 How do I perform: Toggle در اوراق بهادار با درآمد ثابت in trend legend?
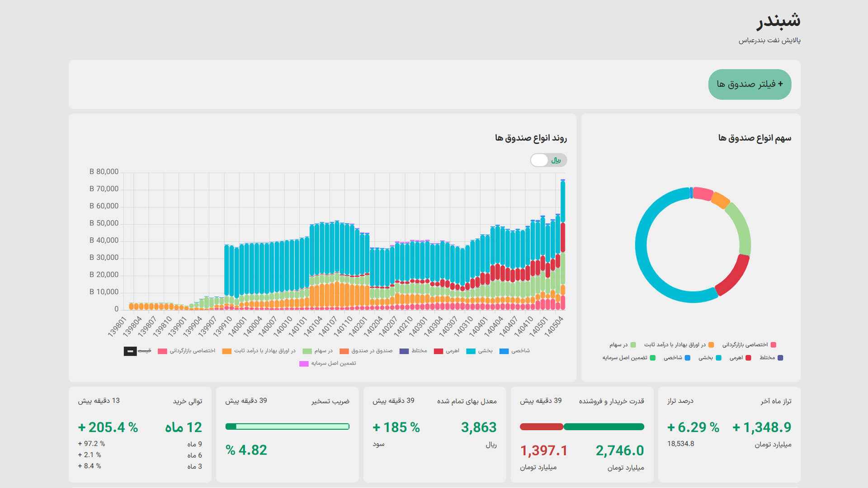[259, 351]
